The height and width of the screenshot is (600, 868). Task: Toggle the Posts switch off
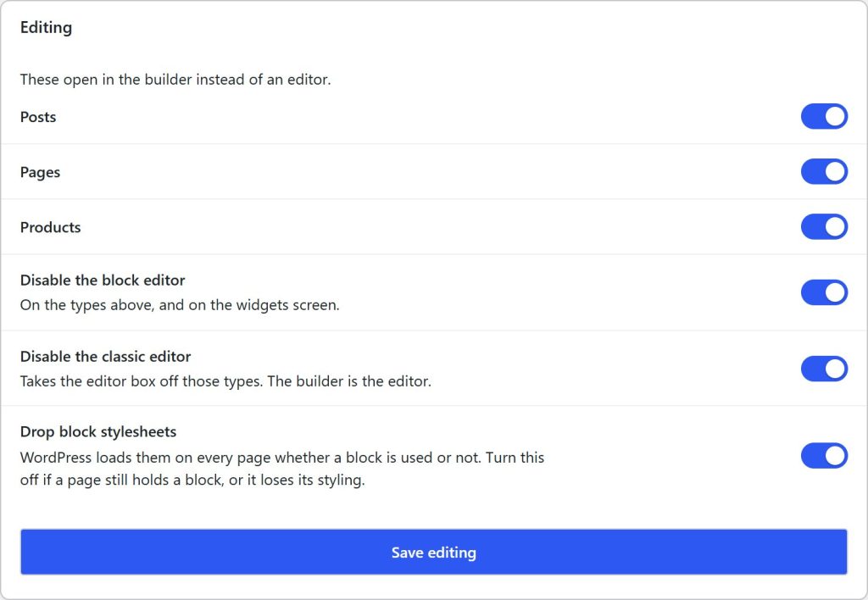(824, 116)
